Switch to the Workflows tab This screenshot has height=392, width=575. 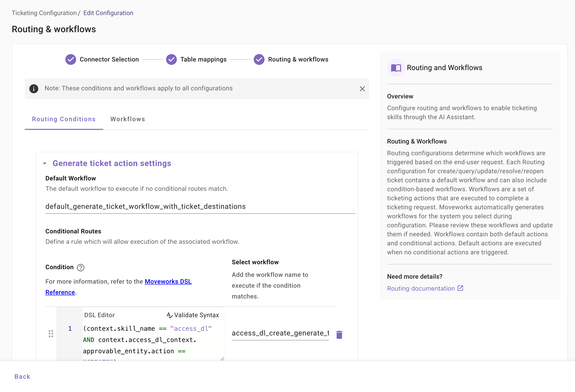pyautogui.click(x=128, y=119)
